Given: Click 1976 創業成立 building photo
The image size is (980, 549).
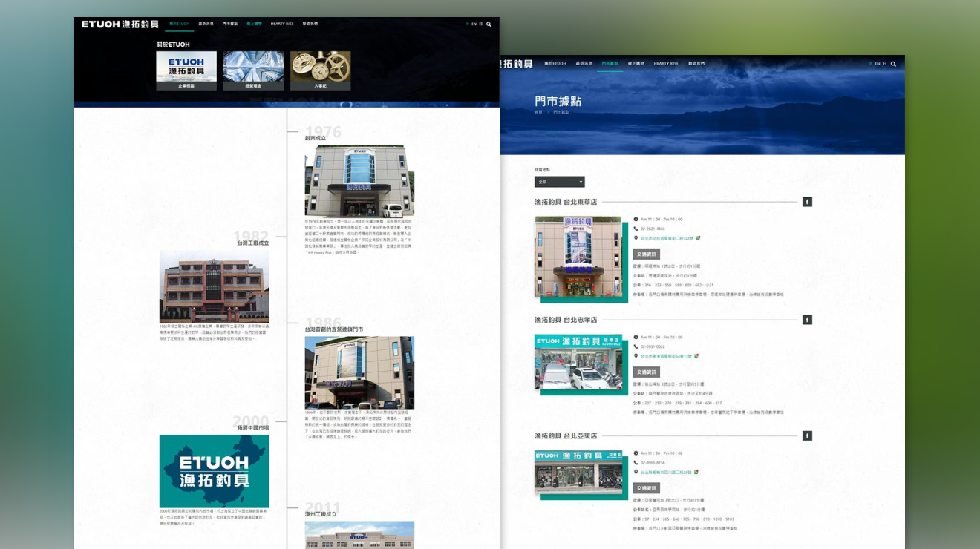Looking at the screenshot, I should point(359,180).
